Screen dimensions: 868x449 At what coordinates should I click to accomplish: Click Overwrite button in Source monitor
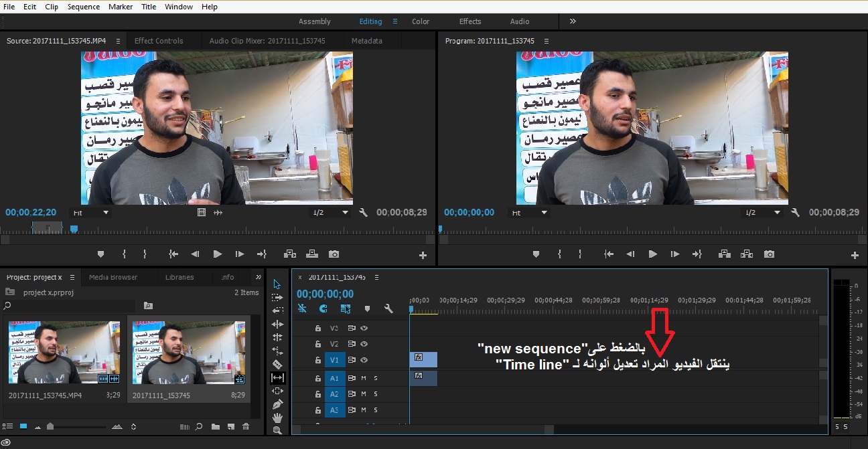tap(311, 254)
